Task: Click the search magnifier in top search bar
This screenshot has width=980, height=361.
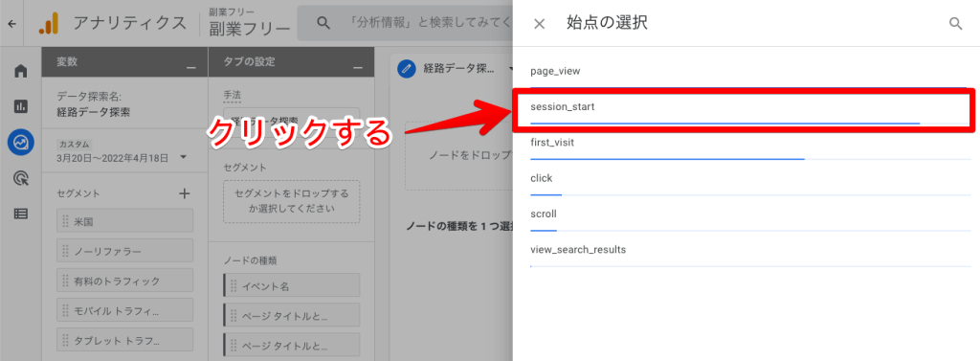Action: point(323,23)
